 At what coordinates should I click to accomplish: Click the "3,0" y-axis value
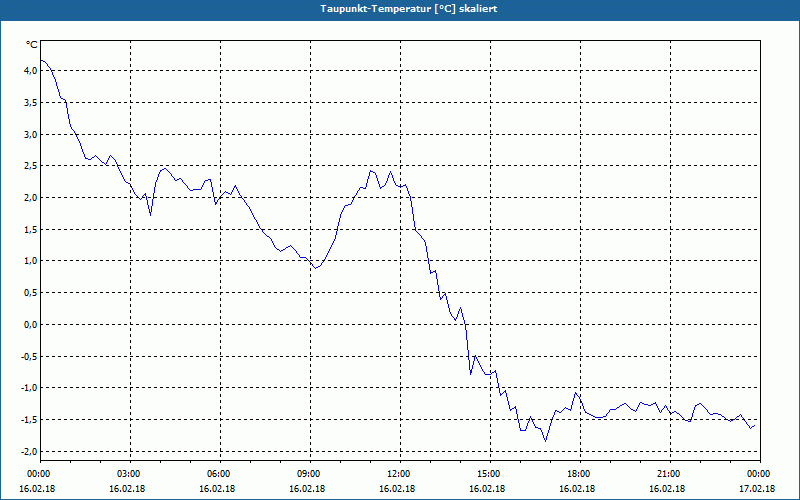pos(30,135)
